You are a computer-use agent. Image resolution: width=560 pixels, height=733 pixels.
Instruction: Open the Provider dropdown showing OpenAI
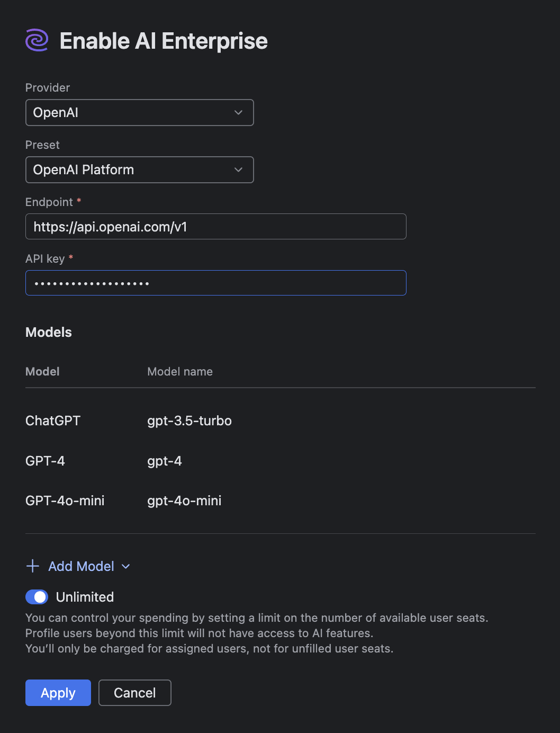tap(139, 112)
